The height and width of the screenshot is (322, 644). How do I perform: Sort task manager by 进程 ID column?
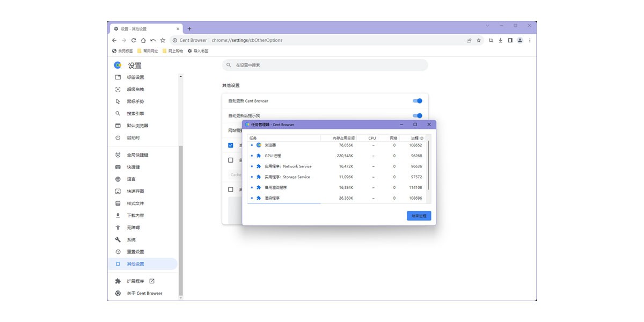(412, 138)
